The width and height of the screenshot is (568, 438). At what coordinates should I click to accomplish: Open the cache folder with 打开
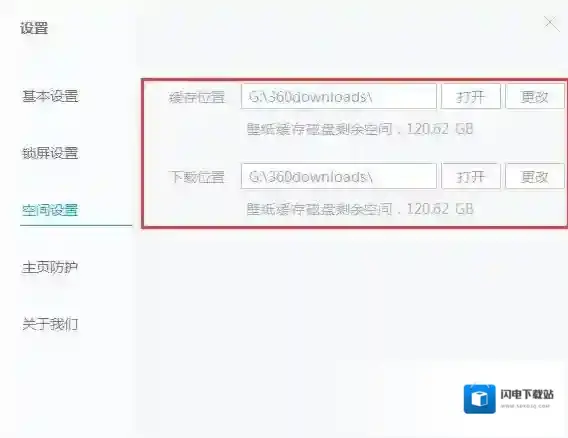[x=471, y=96]
